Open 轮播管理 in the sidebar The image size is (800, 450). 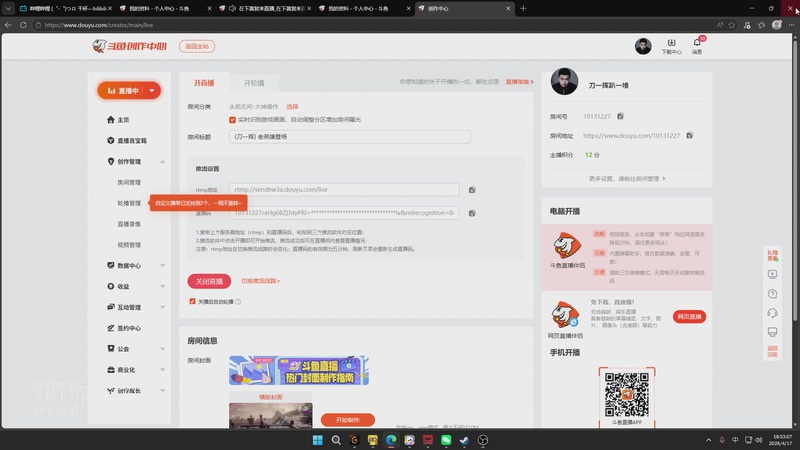(129, 203)
